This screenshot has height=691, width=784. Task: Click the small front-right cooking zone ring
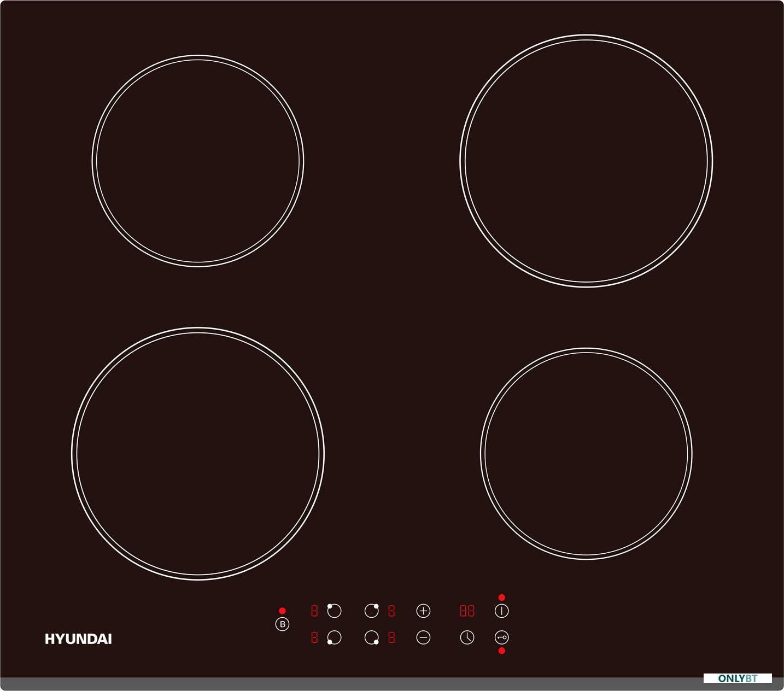point(586,454)
